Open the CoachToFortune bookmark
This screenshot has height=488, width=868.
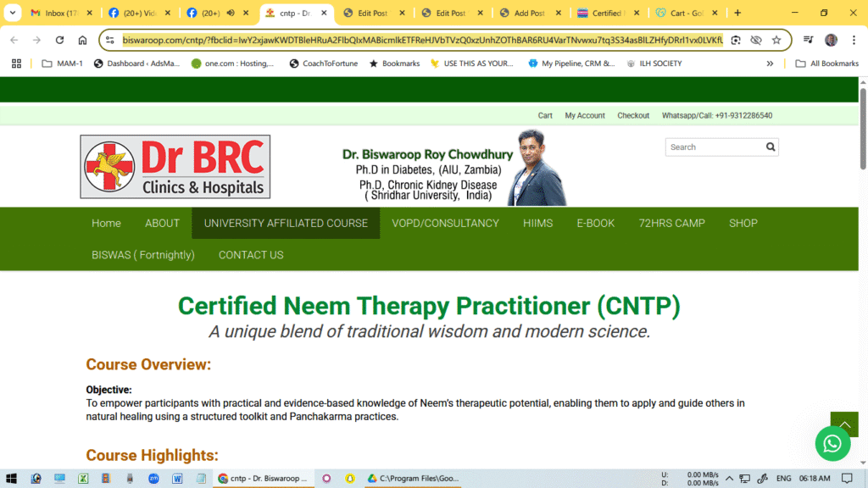323,64
